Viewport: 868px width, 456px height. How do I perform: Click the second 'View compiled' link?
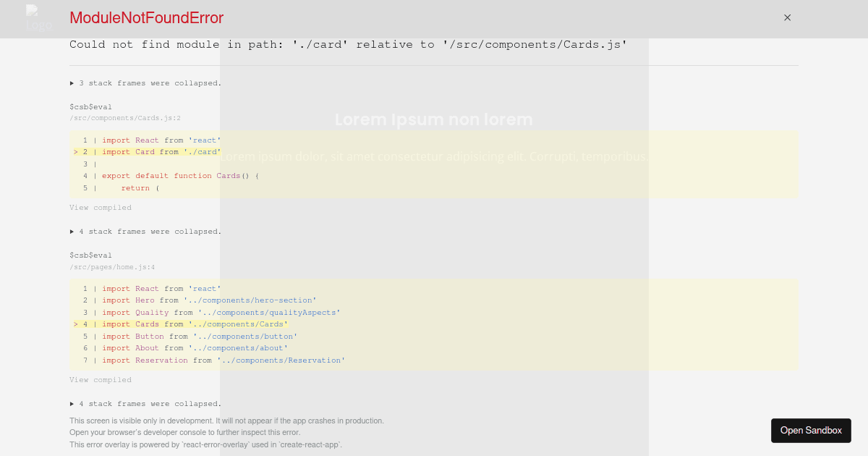click(100, 379)
